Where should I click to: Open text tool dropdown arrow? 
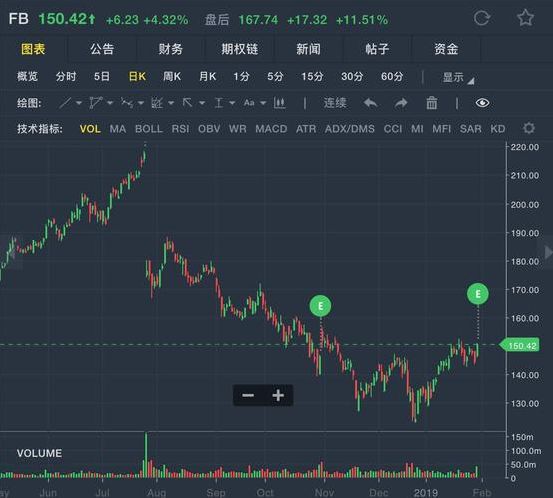(263, 103)
